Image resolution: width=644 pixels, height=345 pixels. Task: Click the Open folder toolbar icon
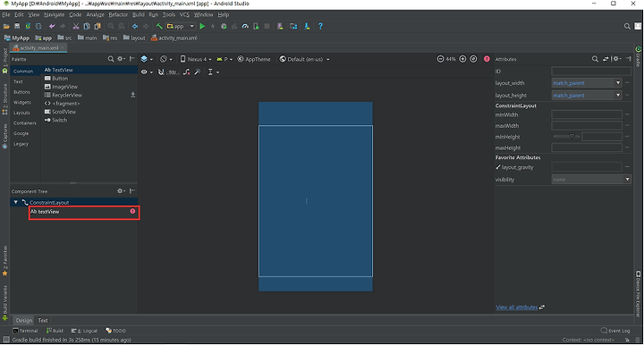point(6,26)
